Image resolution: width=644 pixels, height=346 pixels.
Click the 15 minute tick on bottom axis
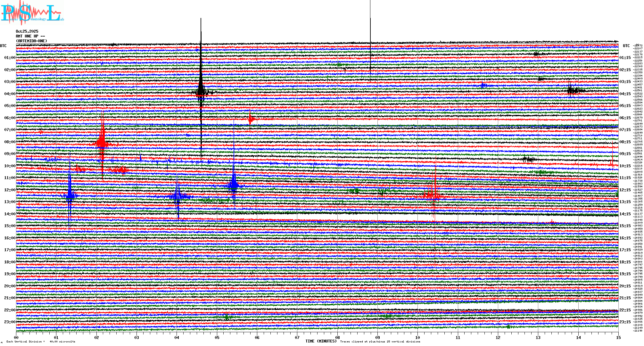coord(618,338)
